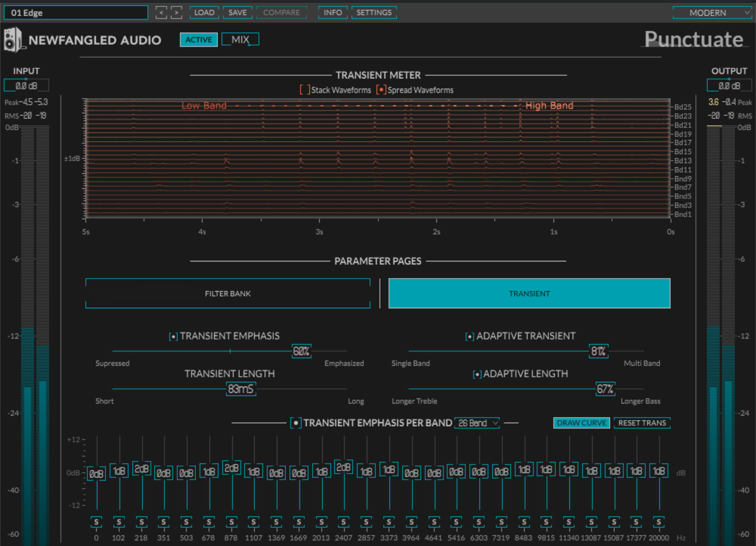Enable Stack Waveforms option
The height and width of the screenshot is (546, 756).
(x=305, y=90)
